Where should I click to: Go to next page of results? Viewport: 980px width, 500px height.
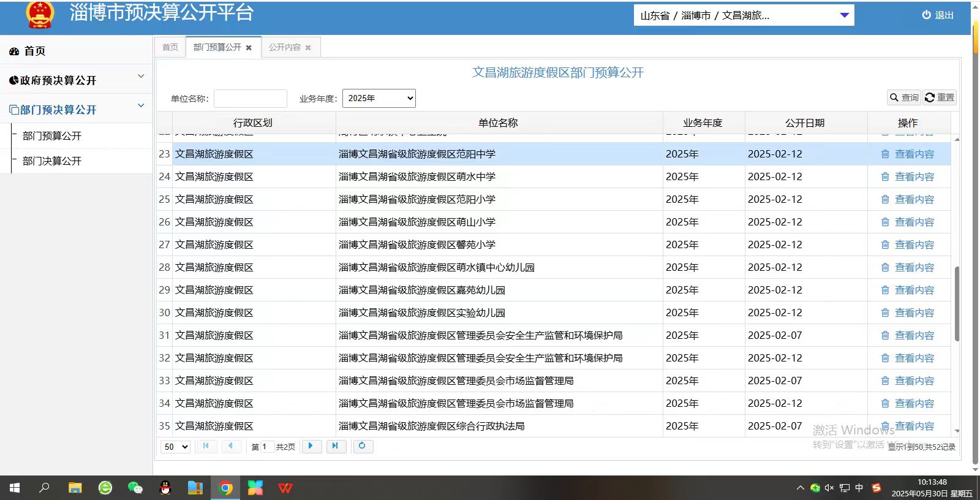tap(311, 446)
